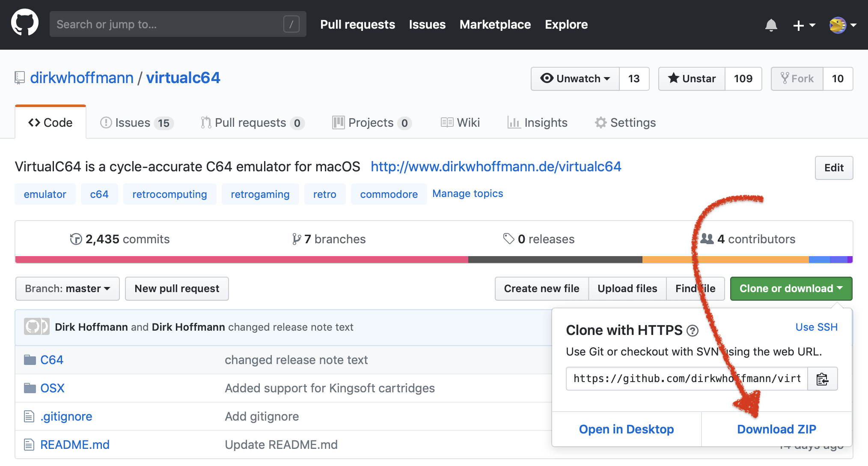View the 13 watchers count
The width and height of the screenshot is (868, 466).
634,78
